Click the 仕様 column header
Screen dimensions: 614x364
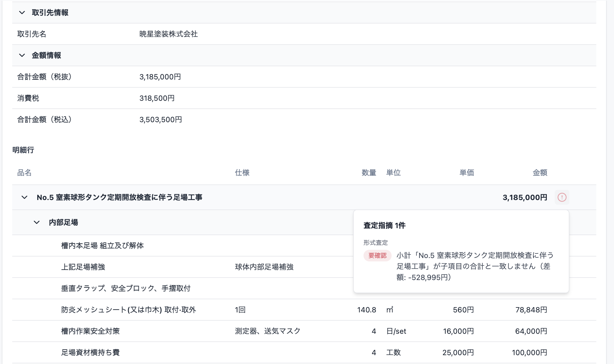pos(241,173)
